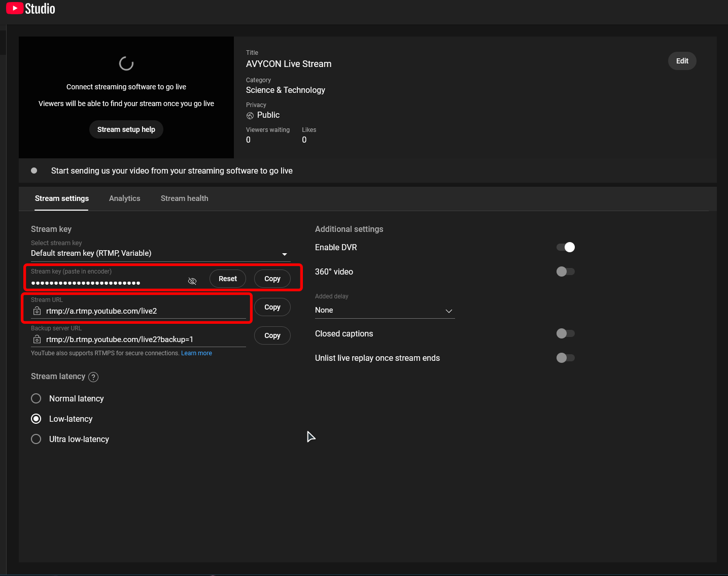Turn off the Enable DVR switch
The width and height of the screenshot is (728, 576).
pos(566,247)
